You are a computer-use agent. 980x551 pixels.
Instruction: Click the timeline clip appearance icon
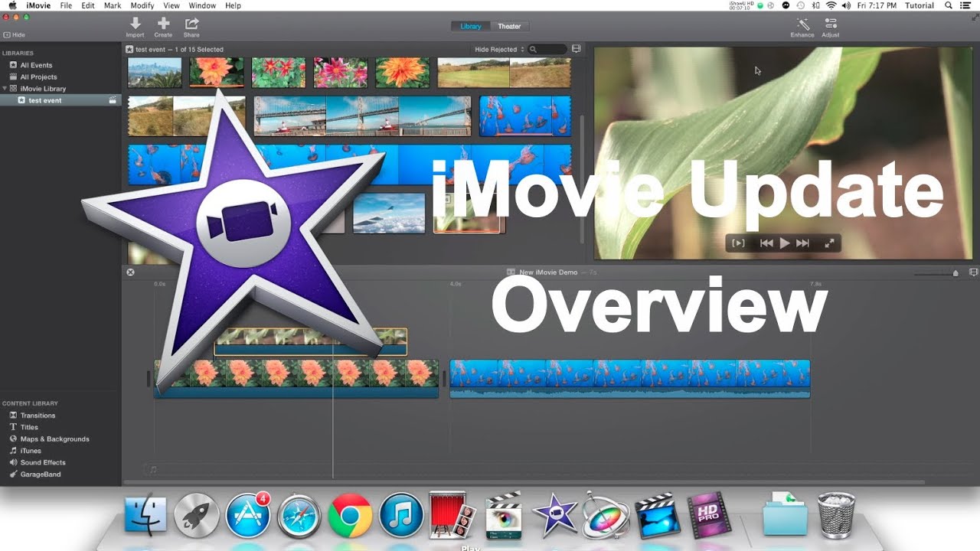pos(974,272)
